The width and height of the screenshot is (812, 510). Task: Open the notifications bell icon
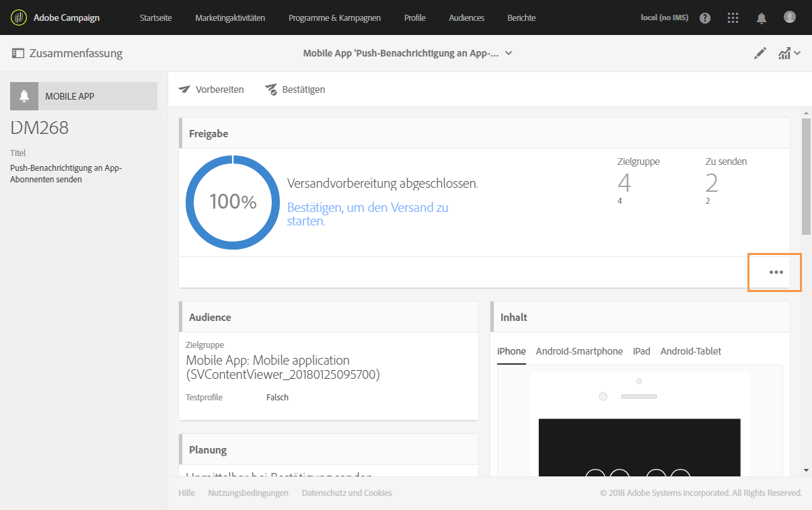pyautogui.click(x=762, y=18)
